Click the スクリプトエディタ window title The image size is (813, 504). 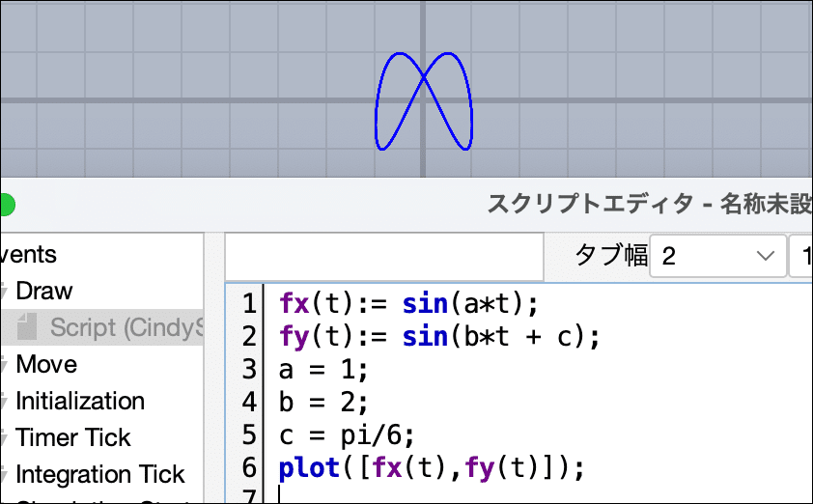pyautogui.click(x=649, y=204)
